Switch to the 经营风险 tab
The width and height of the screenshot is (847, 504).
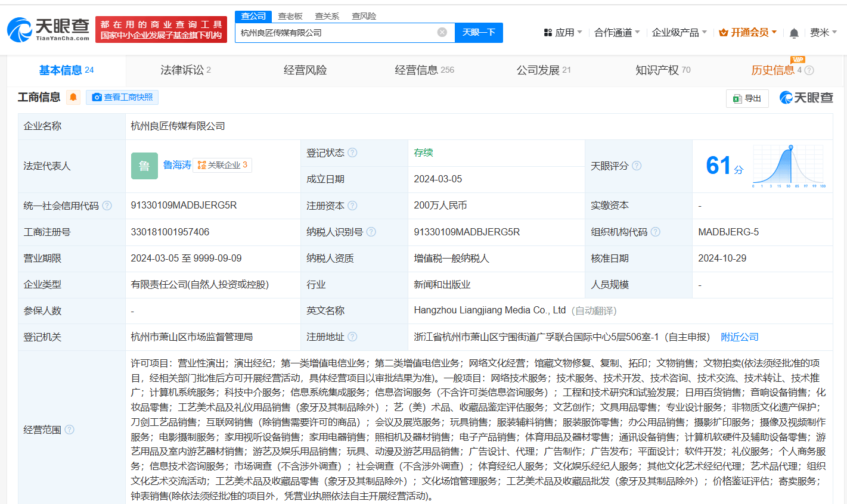click(x=305, y=70)
